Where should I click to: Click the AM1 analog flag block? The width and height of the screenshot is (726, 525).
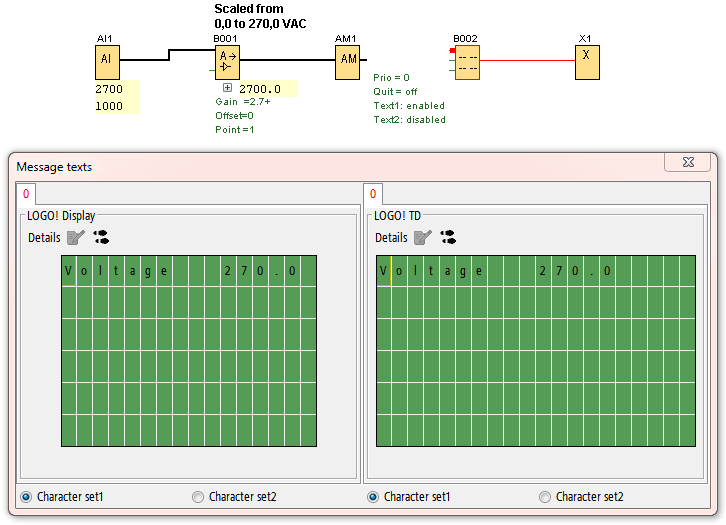pyautogui.click(x=347, y=62)
